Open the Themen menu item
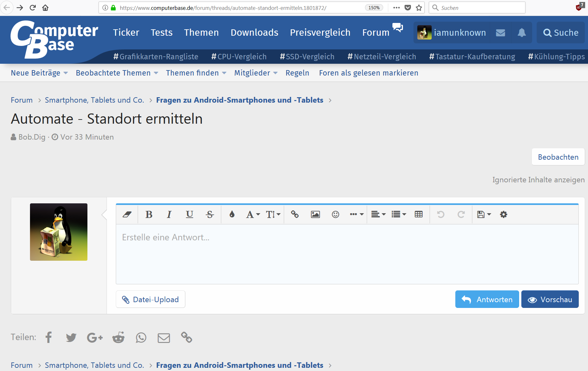 pos(201,33)
